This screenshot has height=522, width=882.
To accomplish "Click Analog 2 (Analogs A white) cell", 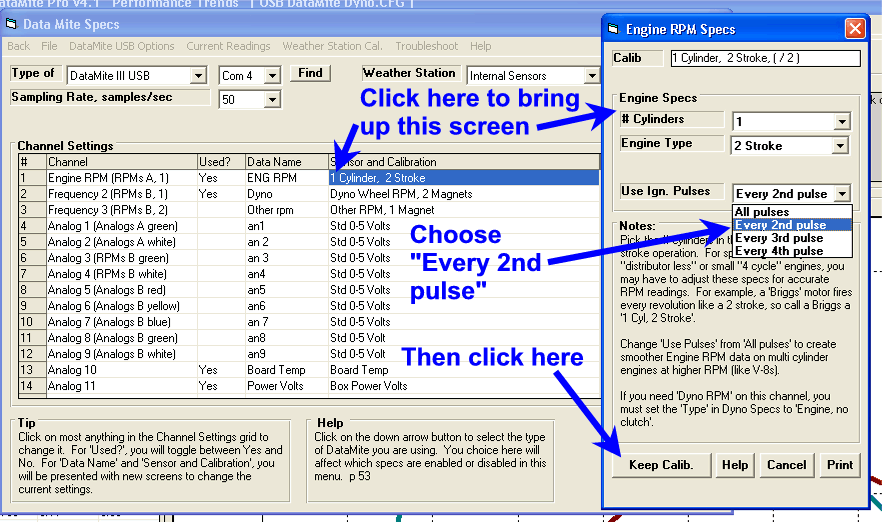I will coord(122,242).
